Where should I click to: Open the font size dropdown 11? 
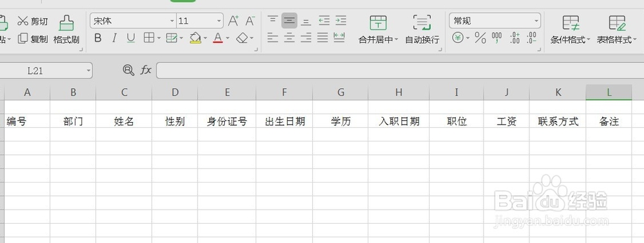[219, 21]
